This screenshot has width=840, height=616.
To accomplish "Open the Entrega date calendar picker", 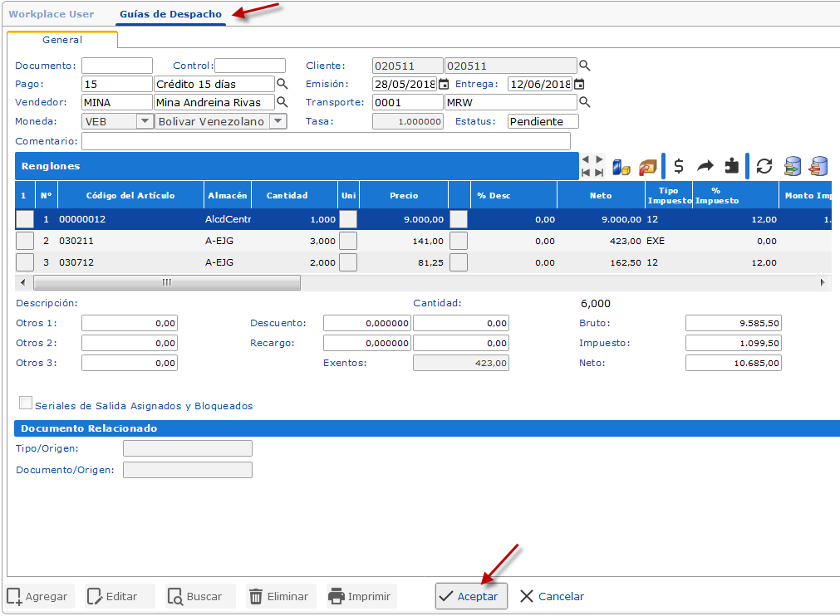I will tap(579, 84).
